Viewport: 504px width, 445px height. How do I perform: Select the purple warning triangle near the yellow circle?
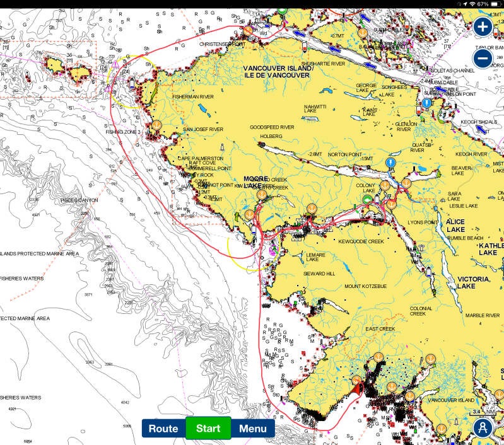[115, 64]
